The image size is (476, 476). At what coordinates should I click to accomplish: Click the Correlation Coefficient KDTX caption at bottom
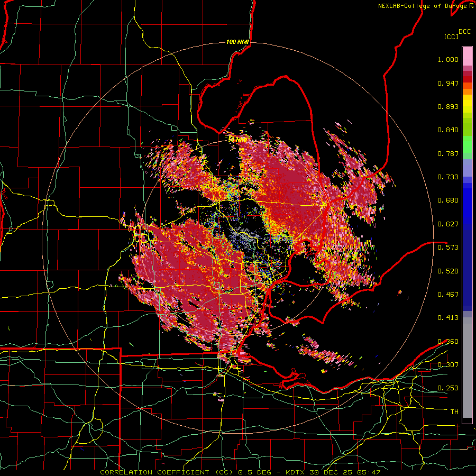[x=240, y=472]
